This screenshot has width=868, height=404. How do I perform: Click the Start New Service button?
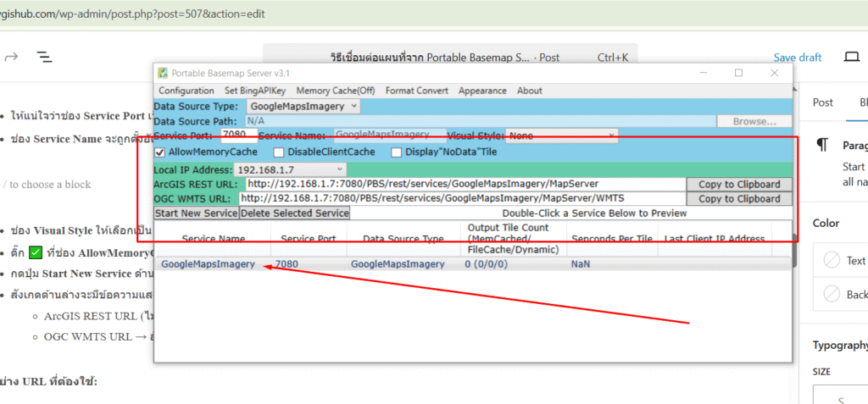point(197,213)
